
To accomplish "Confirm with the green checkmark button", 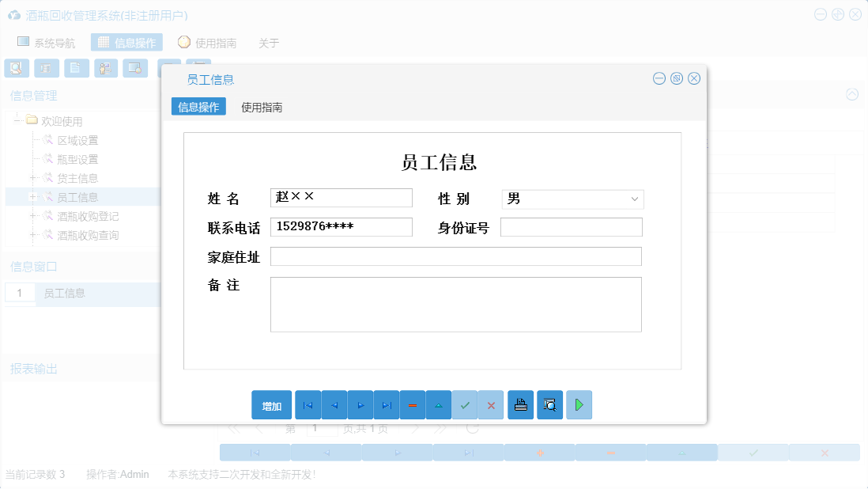I will coord(465,404).
